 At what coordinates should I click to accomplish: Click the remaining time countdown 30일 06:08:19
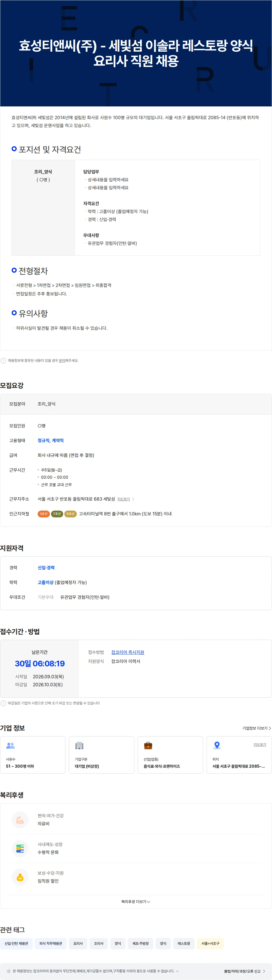(x=40, y=664)
